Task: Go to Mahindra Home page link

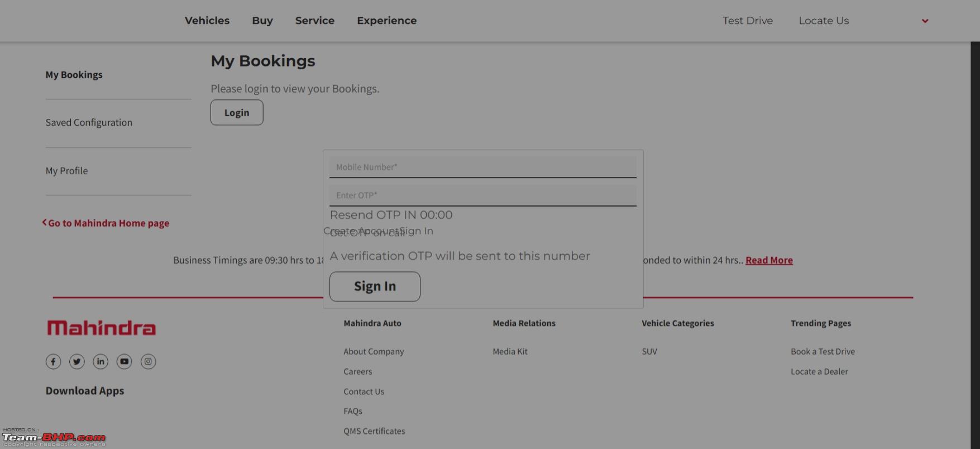Action: 106,223
